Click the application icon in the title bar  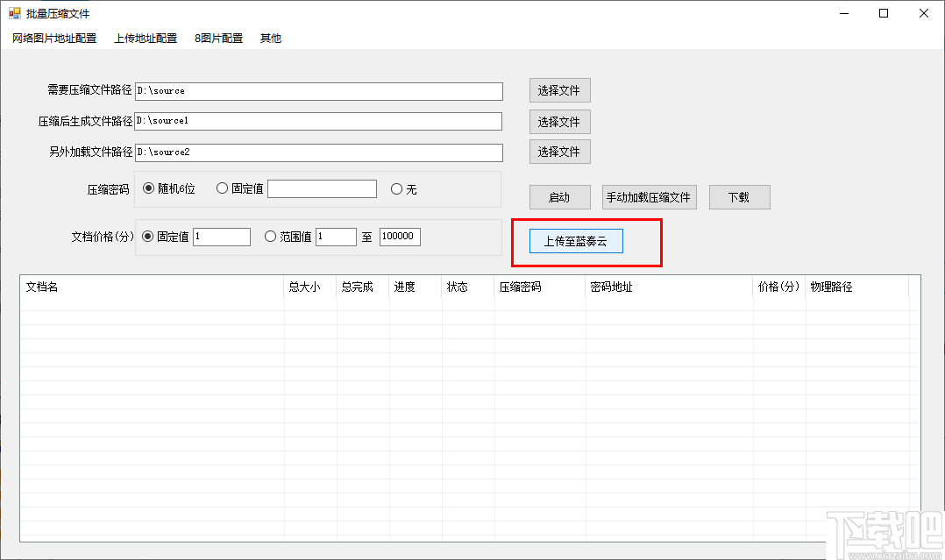[x=13, y=13]
